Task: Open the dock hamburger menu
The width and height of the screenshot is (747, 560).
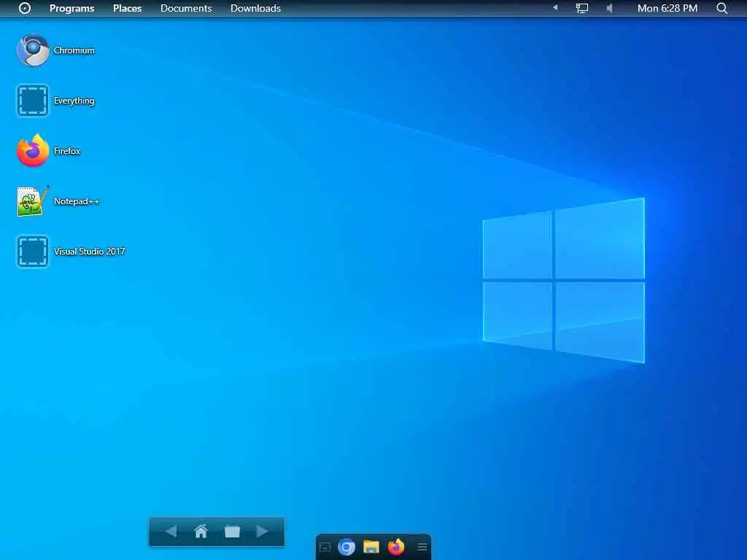Action: tap(422, 547)
